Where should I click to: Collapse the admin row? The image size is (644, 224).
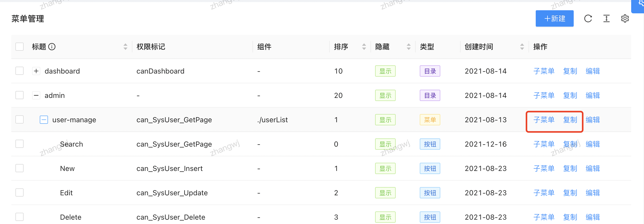[x=36, y=95]
